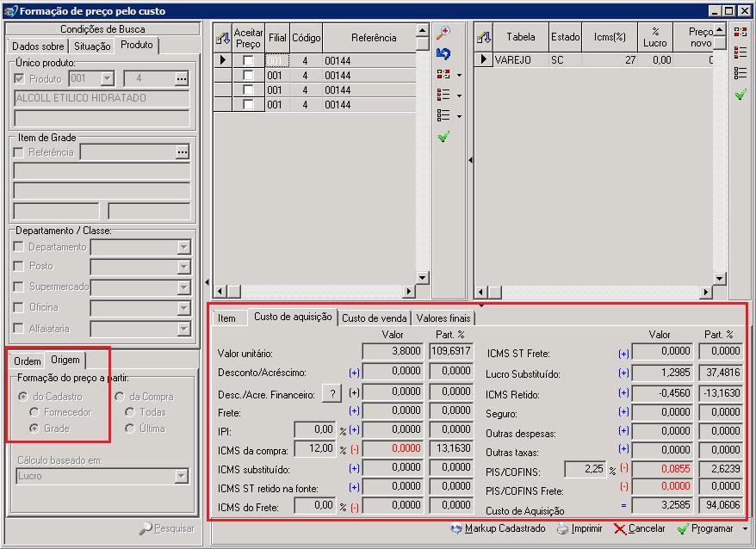Click the Pesquisar button
Viewport: 756px width, 549px height.
tap(167, 528)
